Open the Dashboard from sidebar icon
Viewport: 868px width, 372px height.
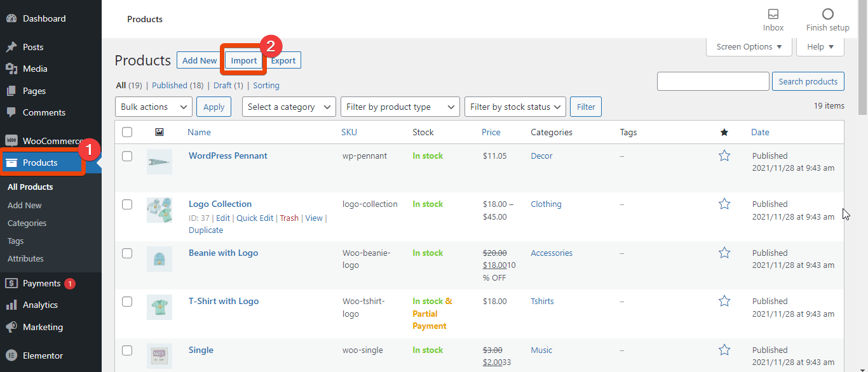(11, 18)
